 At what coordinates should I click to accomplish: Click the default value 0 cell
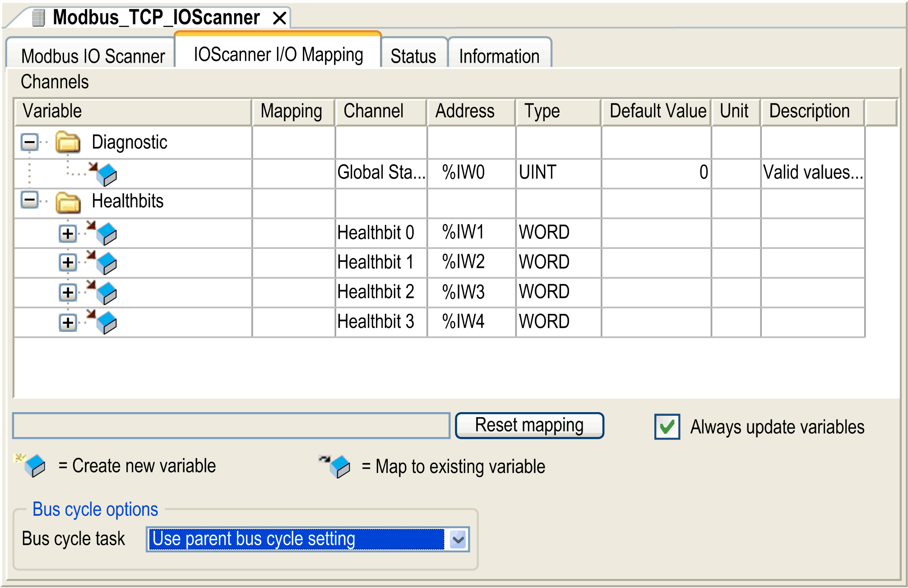[657, 173]
